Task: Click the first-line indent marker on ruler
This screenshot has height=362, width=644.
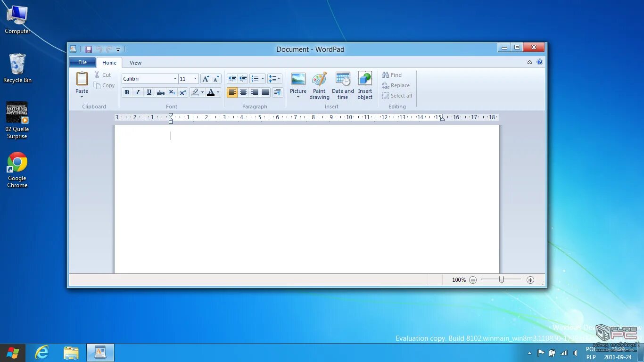Action: (171, 115)
